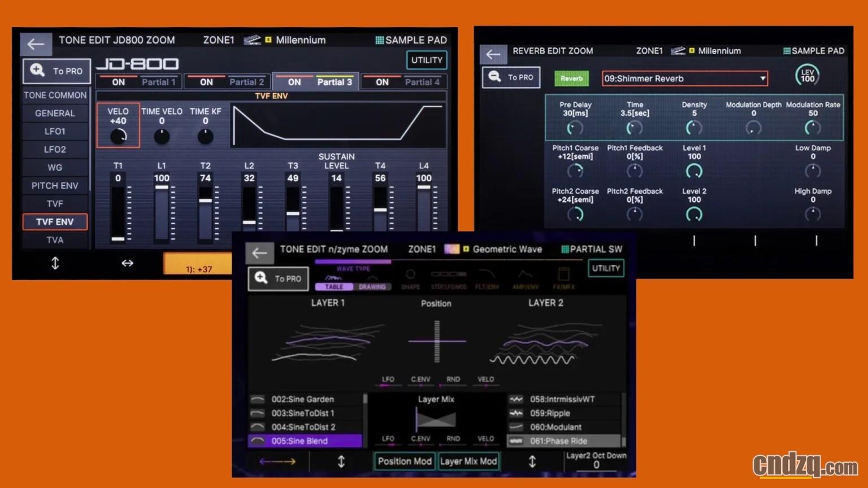The height and width of the screenshot is (488, 868).
Task: Click the PARTIAL SW grid icon
Action: pyautogui.click(x=565, y=249)
